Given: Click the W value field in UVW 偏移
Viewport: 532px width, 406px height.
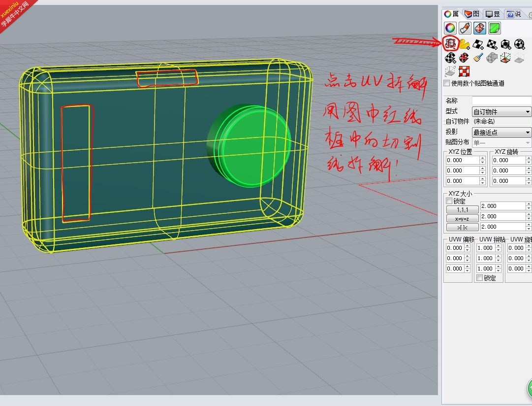Looking at the screenshot, I should click(455, 269).
